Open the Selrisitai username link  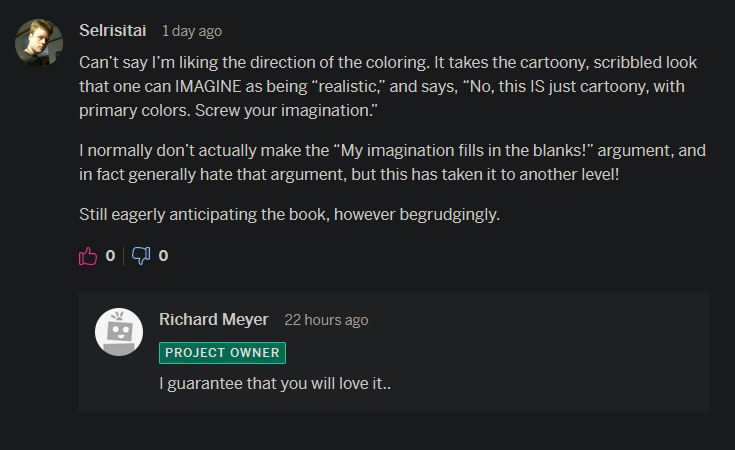[112, 30]
